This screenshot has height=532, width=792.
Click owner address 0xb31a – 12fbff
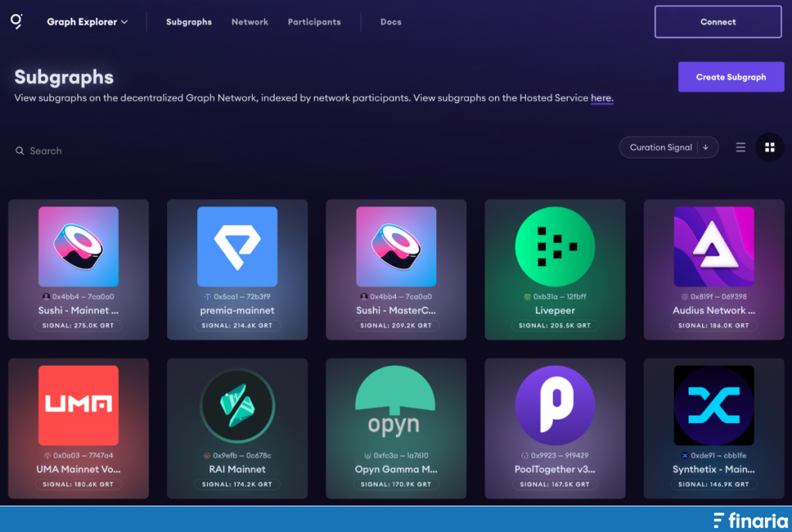560,297
